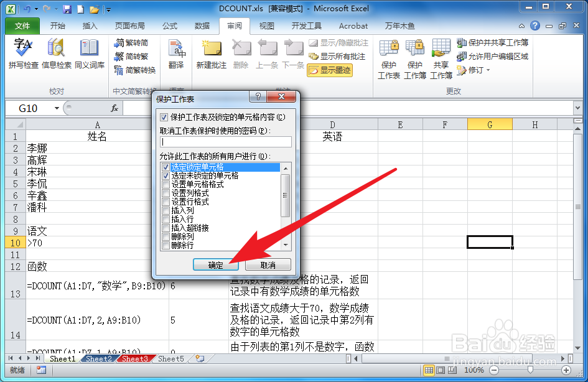The width and height of the screenshot is (588, 382).
Task: Click Protect and Share Workbook (保护并共享工作簿)
Action: (x=492, y=43)
